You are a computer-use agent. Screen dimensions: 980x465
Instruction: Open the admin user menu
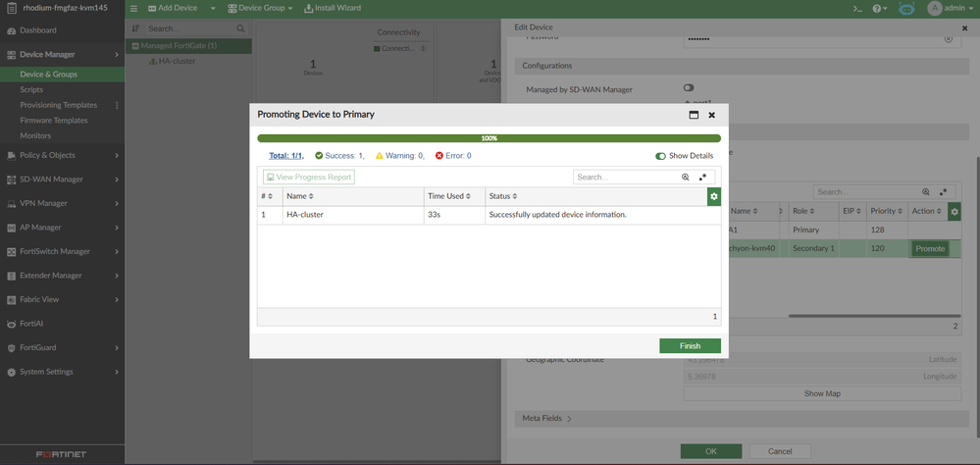950,8
